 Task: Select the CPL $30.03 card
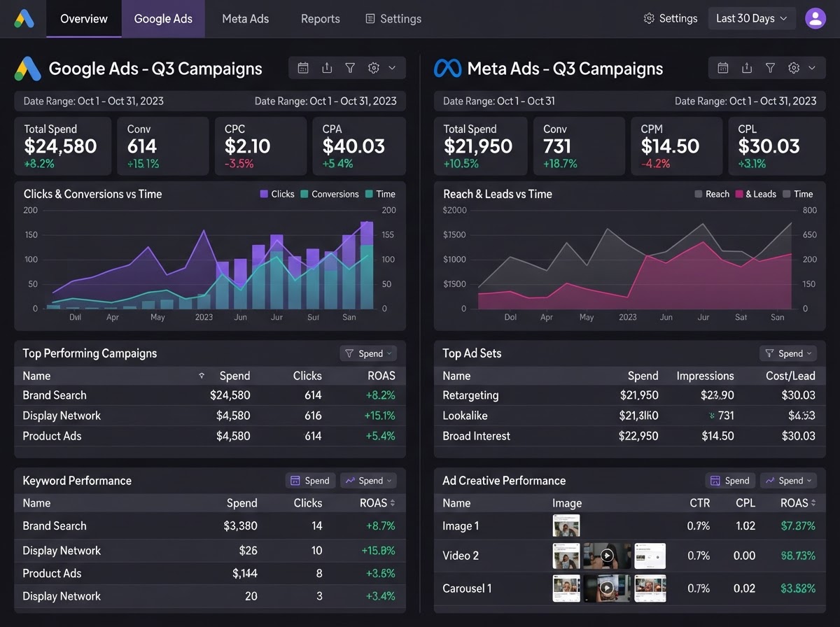[x=777, y=146]
